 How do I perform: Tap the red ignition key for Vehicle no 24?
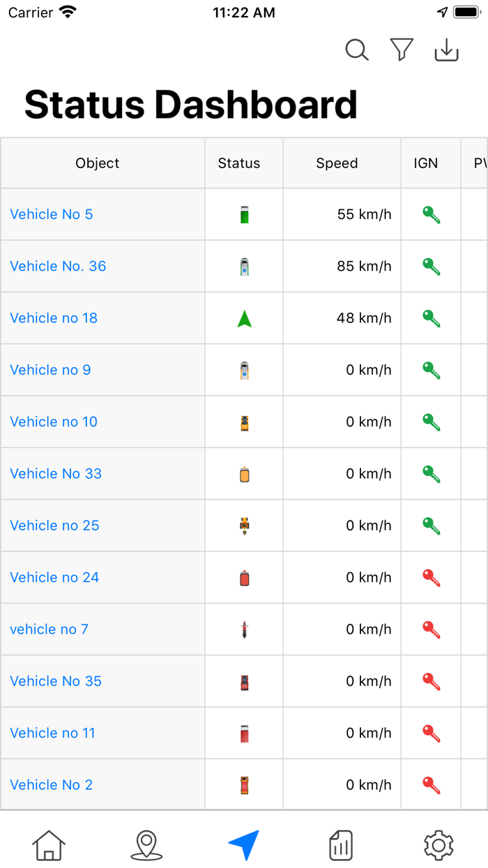pyautogui.click(x=430, y=577)
